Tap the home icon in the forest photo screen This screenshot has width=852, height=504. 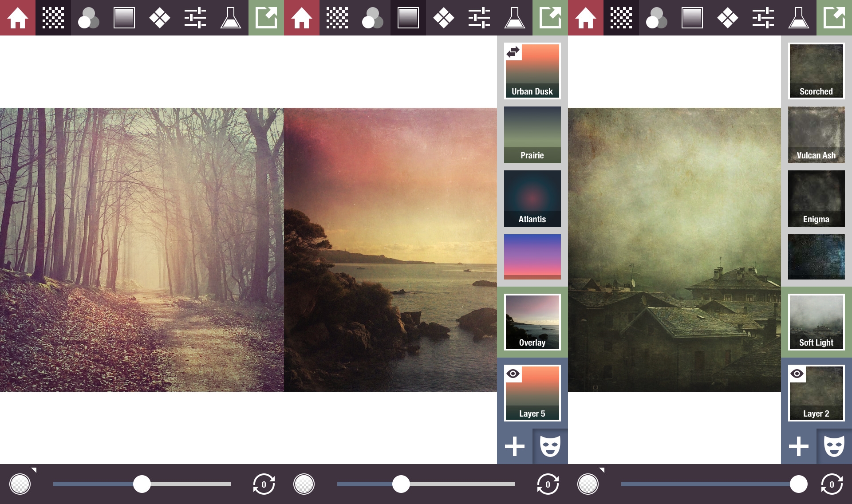[18, 18]
